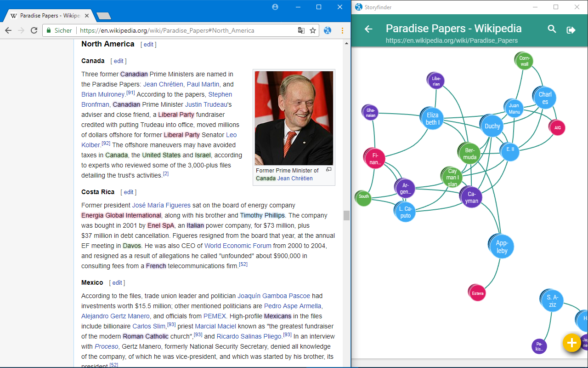Image resolution: width=588 pixels, height=368 pixels.
Task: Select the L. Caputo node
Action: pyautogui.click(x=405, y=212)
